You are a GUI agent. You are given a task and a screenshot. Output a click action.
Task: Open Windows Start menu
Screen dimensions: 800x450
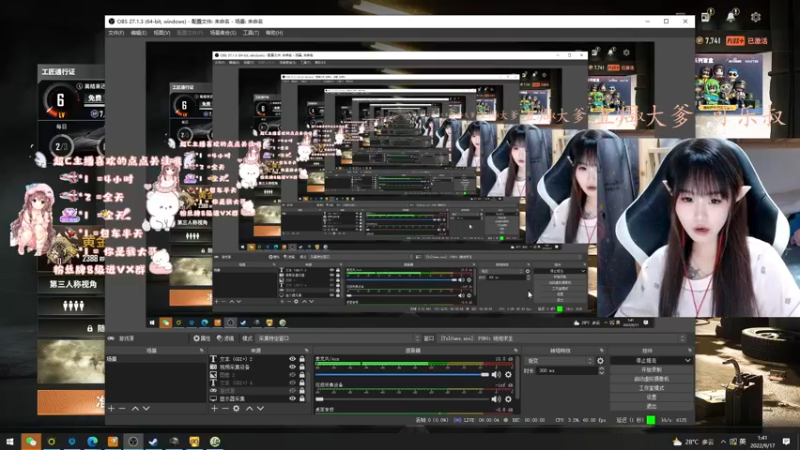[x=10, y=441]
